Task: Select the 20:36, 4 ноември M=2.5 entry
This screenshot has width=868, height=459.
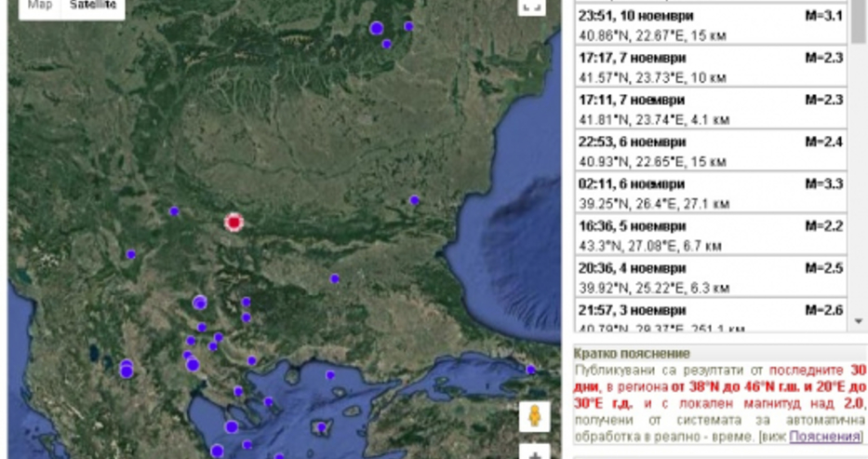Action: (x=712, y=277)
